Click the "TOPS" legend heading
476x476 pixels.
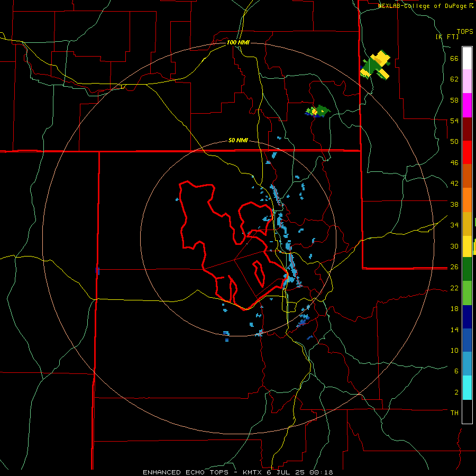coord(465,32)
